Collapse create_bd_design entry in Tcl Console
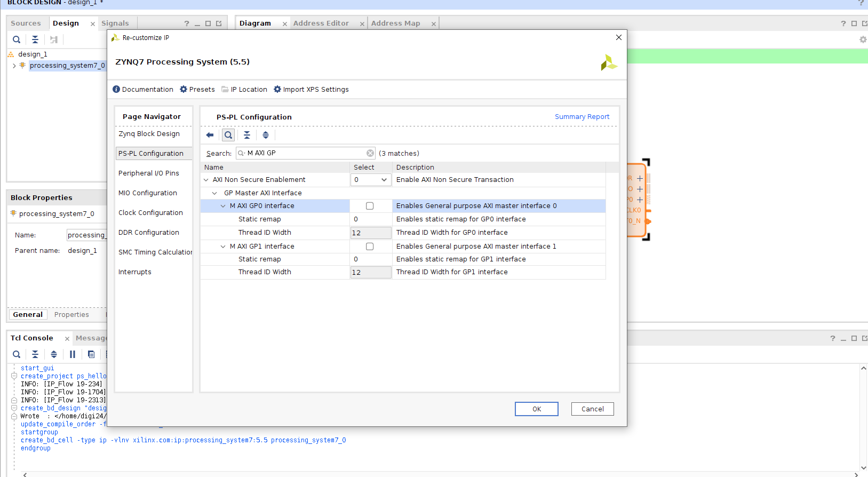The height and width of the screenshot is (477, 868). pos(14,408)
